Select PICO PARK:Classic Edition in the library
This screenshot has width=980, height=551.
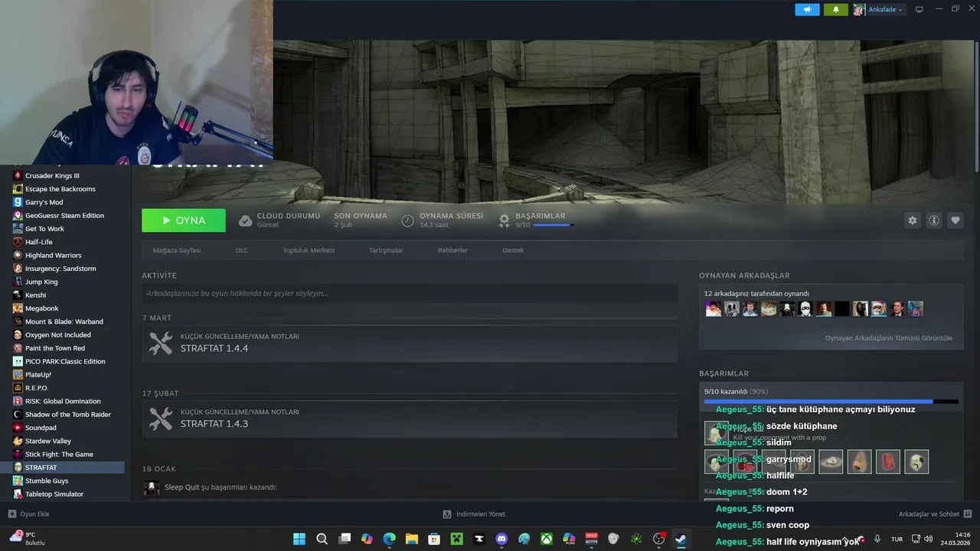[x=65, y=361]
